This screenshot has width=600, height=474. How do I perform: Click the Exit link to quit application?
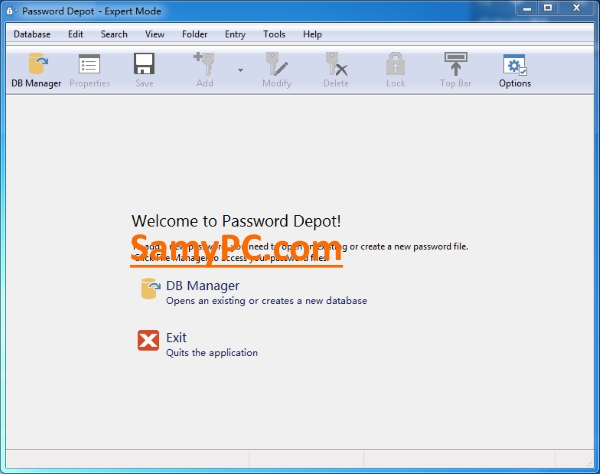176,338
